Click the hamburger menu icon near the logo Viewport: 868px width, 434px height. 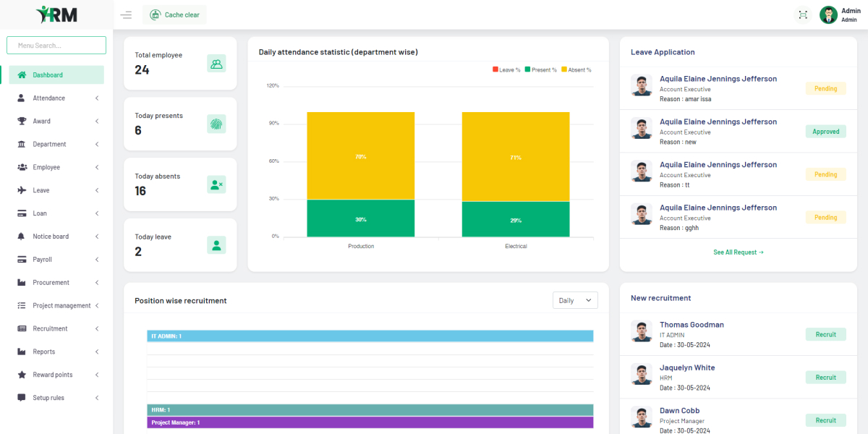(x=126, y=14)
